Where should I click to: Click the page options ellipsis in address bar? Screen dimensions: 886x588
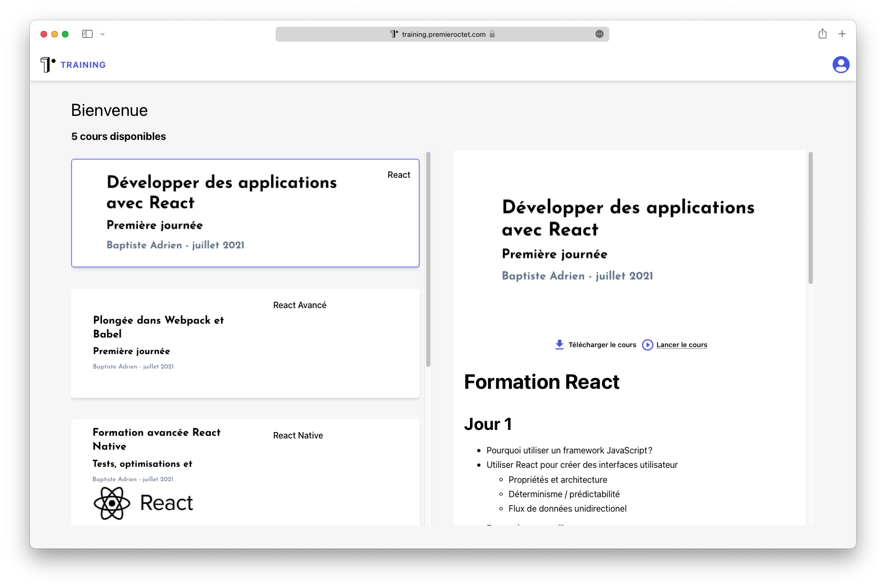[600, 34]
